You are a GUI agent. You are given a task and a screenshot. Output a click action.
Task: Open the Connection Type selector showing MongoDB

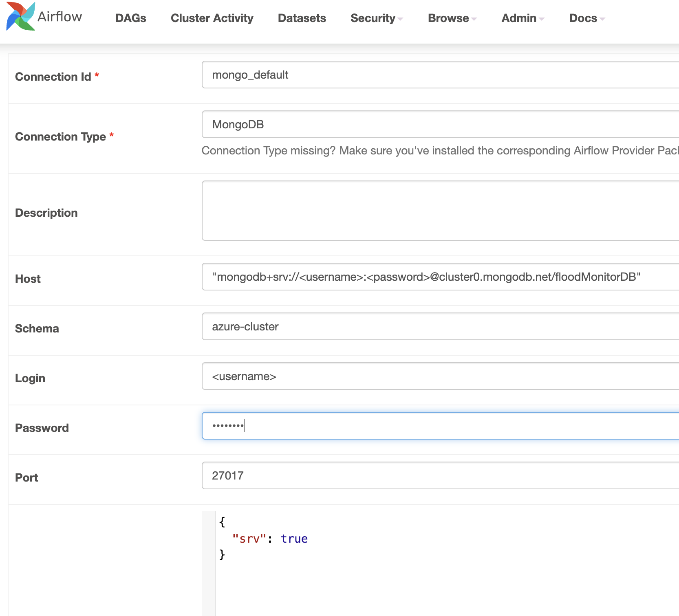(x=440, y=124)
